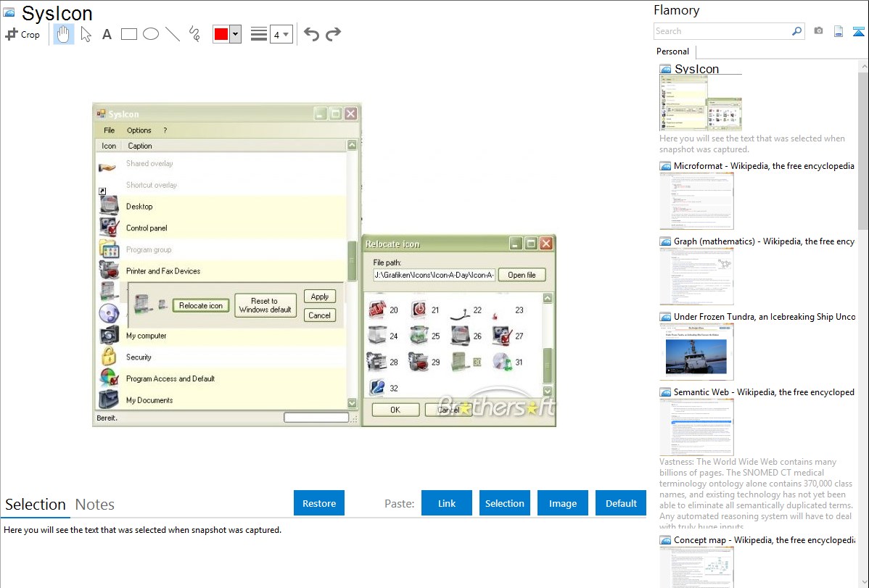Paste as Image
This screenshot has width=869, height=588.
tap(562, 503)
